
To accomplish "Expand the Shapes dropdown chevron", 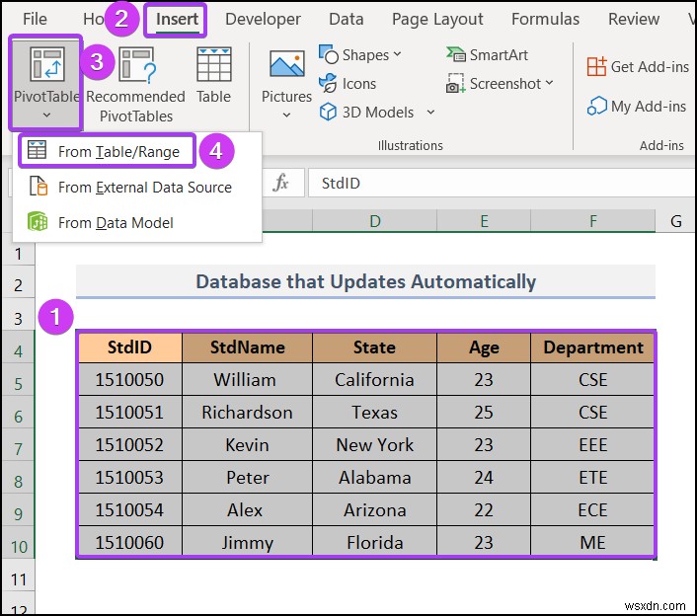I will 398,54.
